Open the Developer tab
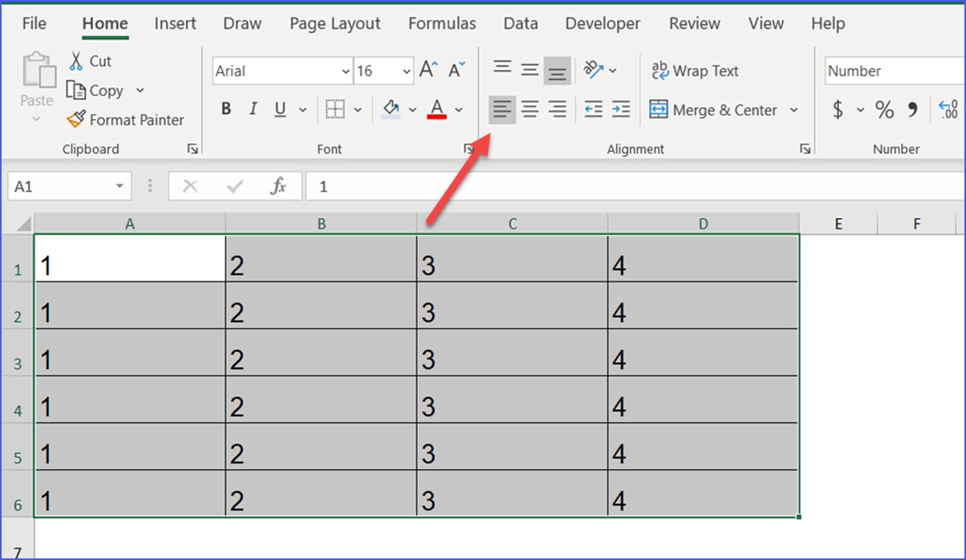Image resolution: width=966 pixels, height=560 pixels. click(603, 23)
